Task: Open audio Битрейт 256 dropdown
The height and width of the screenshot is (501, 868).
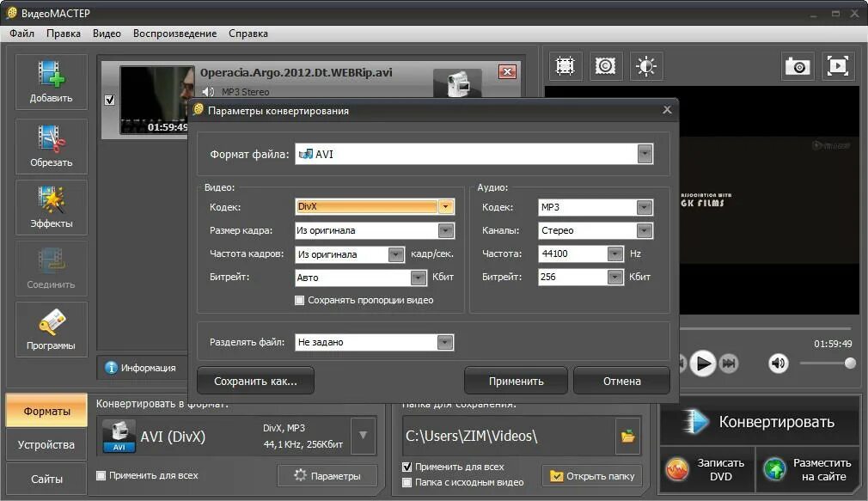Action: click(x=615, y=277)
